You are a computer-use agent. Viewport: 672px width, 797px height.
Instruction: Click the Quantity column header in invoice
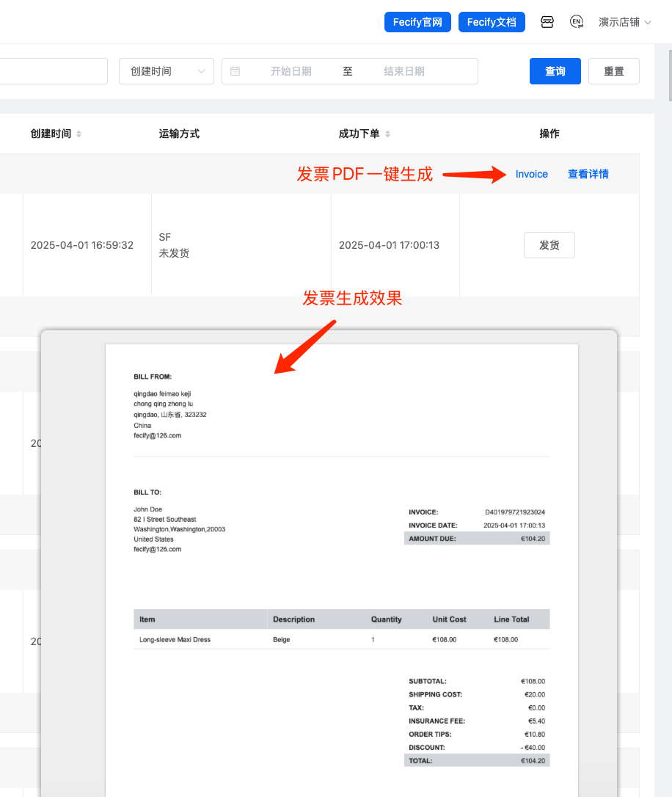coord(386,619)
